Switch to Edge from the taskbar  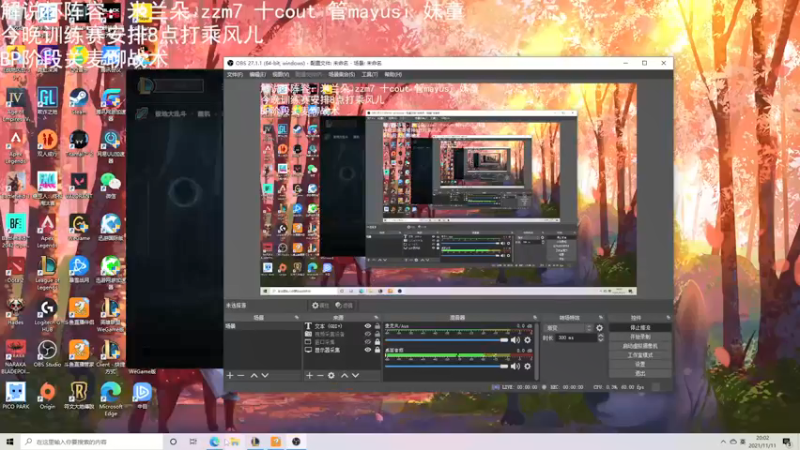tap(214, 441)
